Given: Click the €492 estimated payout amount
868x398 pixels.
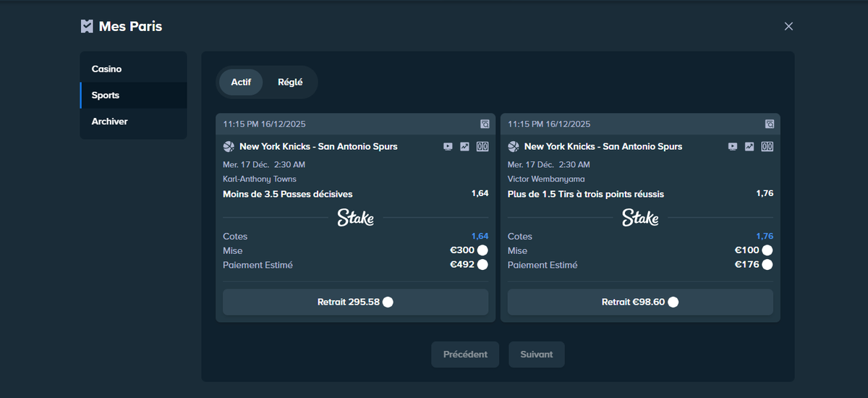Looking at the screenshot, I should click(462, 265).
